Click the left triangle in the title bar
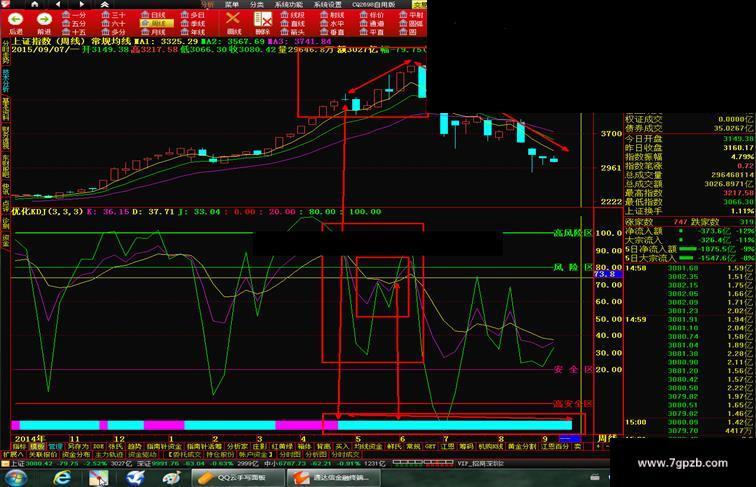756x487 pixels. 58,4
